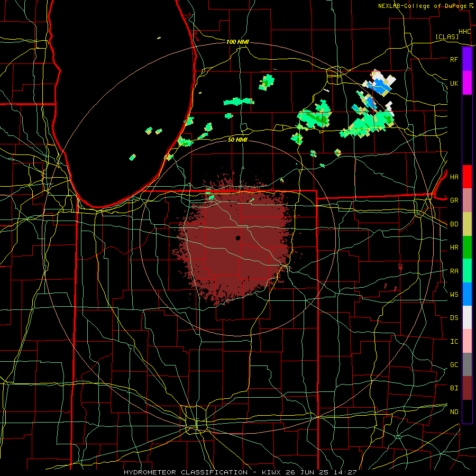Click the 'DS' legend label

pos(454,318)
